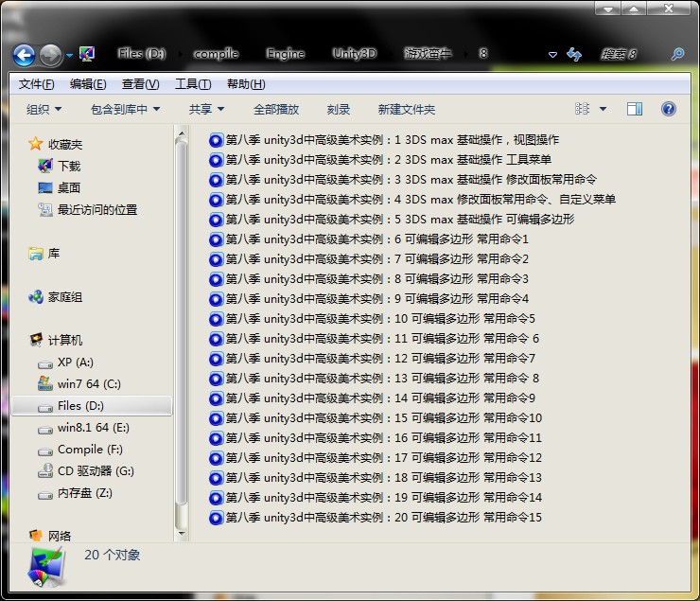Open drive Files (D:) in sidebar
This screenshot has height=601, width=700.
point(92,406)
